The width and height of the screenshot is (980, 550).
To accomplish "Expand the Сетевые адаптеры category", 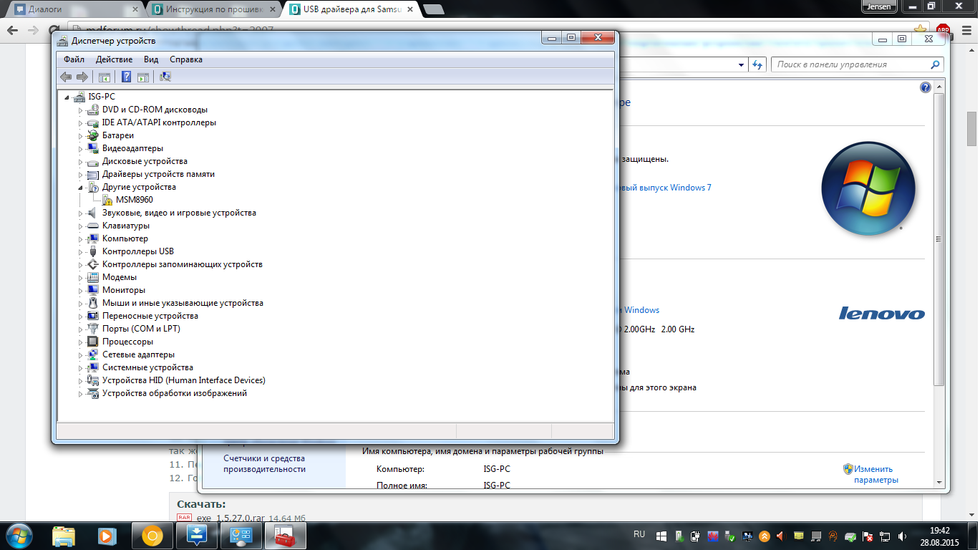I will pyautogui.click(x=81, y=354).
